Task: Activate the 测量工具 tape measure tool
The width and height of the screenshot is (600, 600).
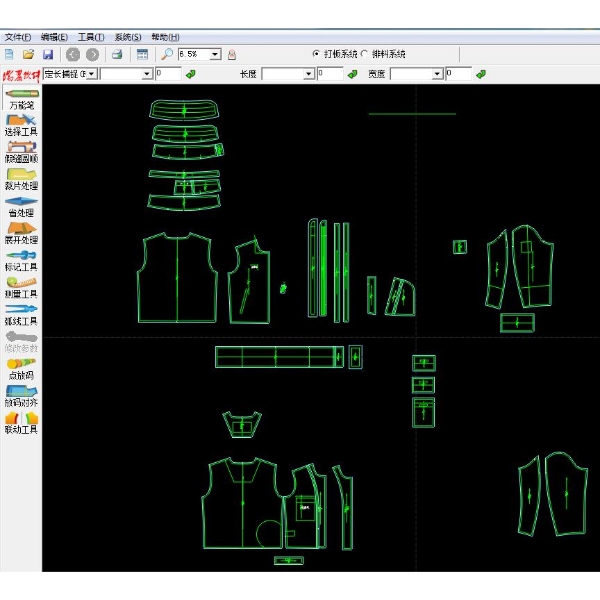Action: 21,288
